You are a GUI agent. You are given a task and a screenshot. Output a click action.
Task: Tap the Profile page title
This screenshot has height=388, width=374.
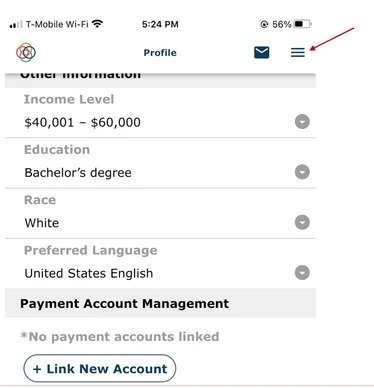pos(160,53)
